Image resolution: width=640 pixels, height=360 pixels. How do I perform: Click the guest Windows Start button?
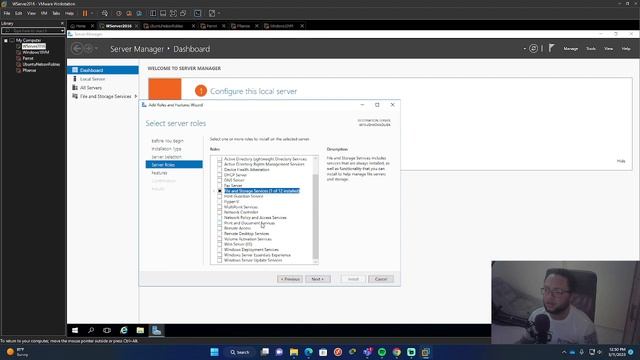click(x=75, y=330)
